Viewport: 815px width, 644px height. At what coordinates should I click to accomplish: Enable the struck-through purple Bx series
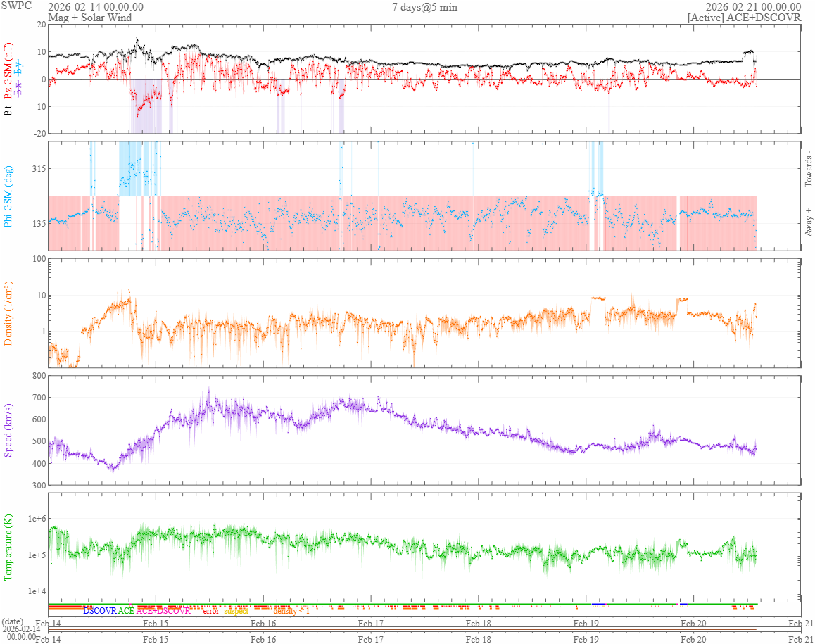tap(19, 89)
